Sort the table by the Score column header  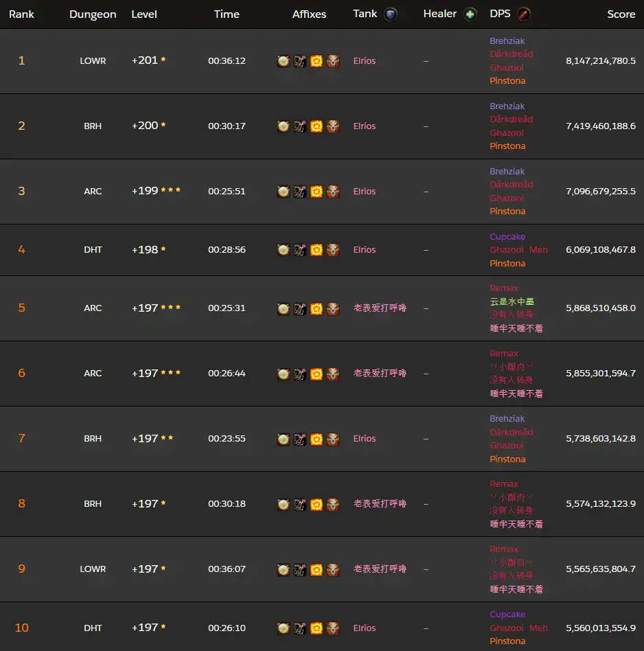[621, 14]
